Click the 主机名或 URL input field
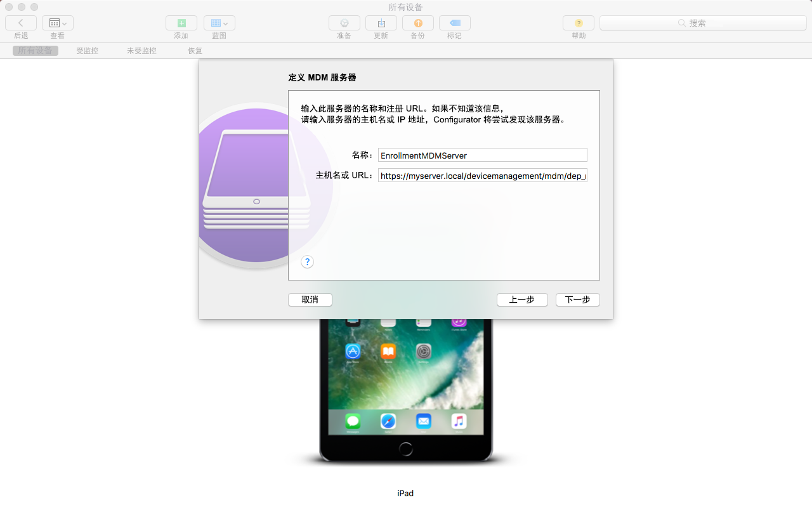Screen dimensions: 812x514 [x=483, y=175]
